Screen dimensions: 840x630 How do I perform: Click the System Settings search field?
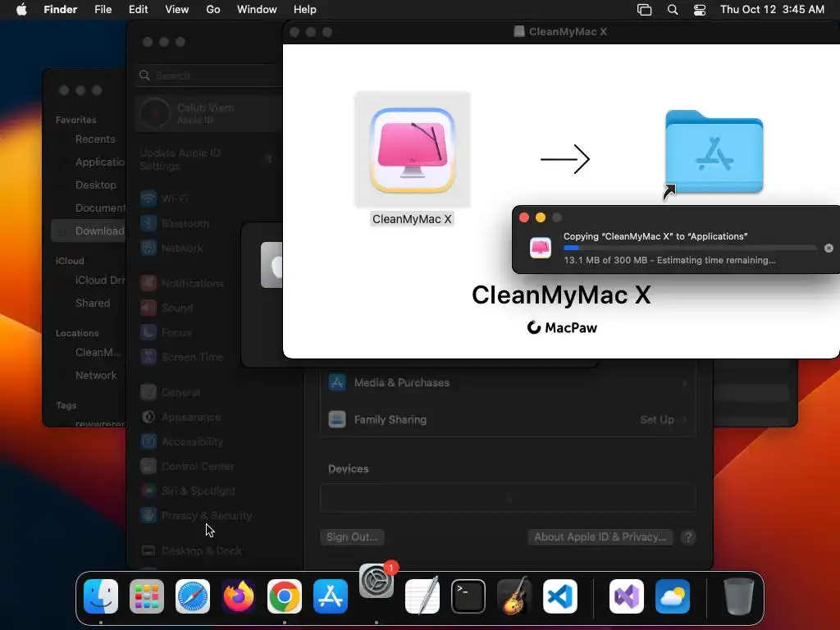pos(210,75)
